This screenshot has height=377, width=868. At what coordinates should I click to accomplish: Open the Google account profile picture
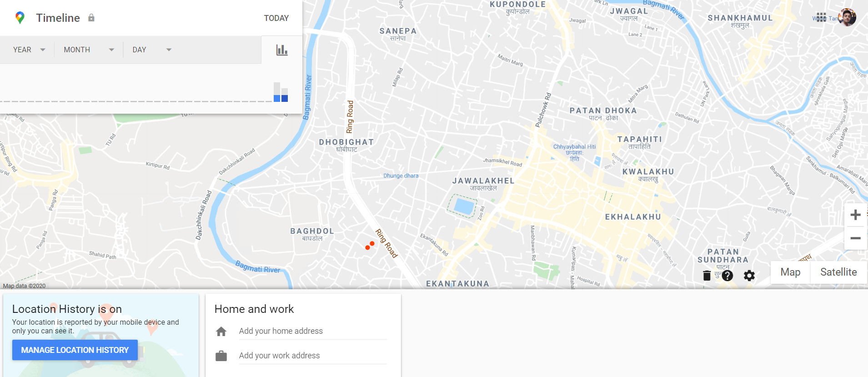pyautogui.click(x=847, y=17)
